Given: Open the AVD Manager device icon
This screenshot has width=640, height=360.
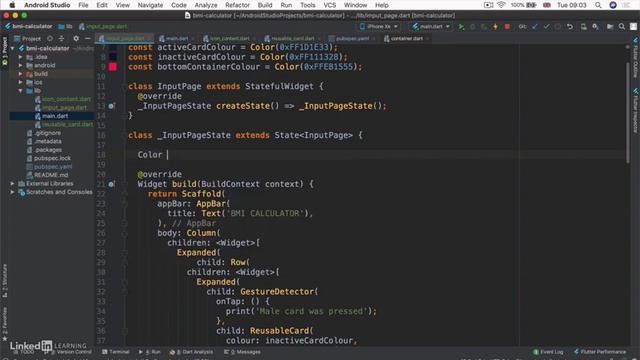Looking at the screenshot, I should coord(584,27).
